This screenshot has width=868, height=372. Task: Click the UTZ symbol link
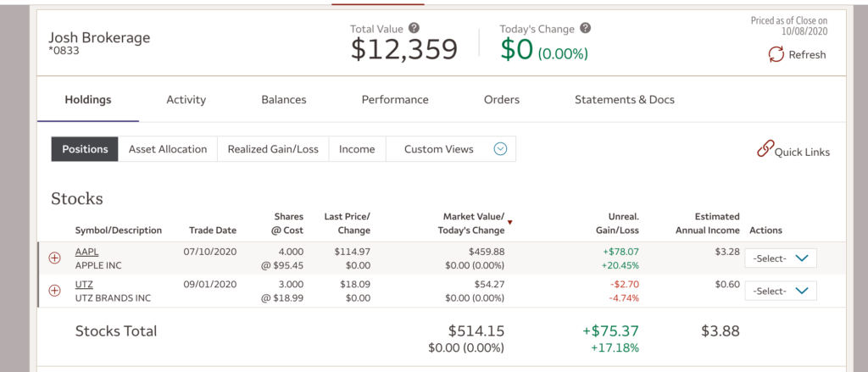84,284
